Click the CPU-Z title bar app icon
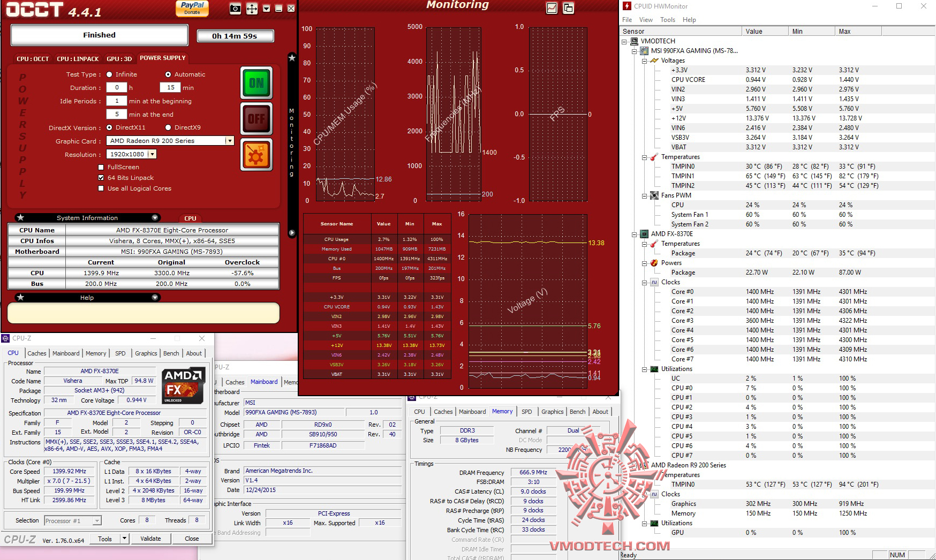This screenshot has width=936, height=560. point(5,338)
